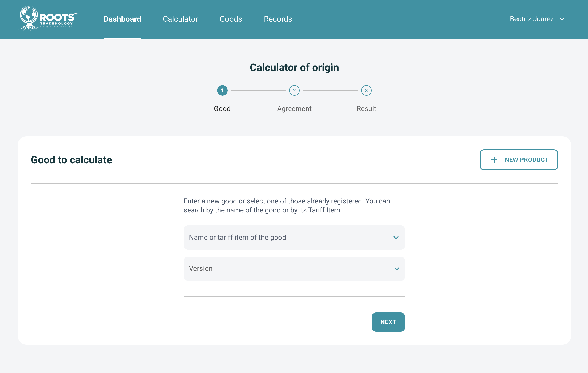Open the Version dropdown chevron
Screen dimensions: 588x373
tap(396, 269)
